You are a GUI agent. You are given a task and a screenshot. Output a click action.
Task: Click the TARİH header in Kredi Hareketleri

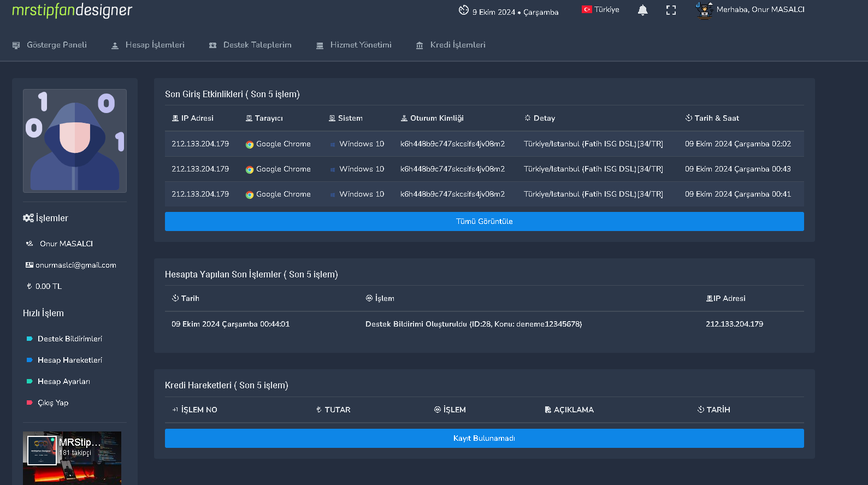click(713, 410)
